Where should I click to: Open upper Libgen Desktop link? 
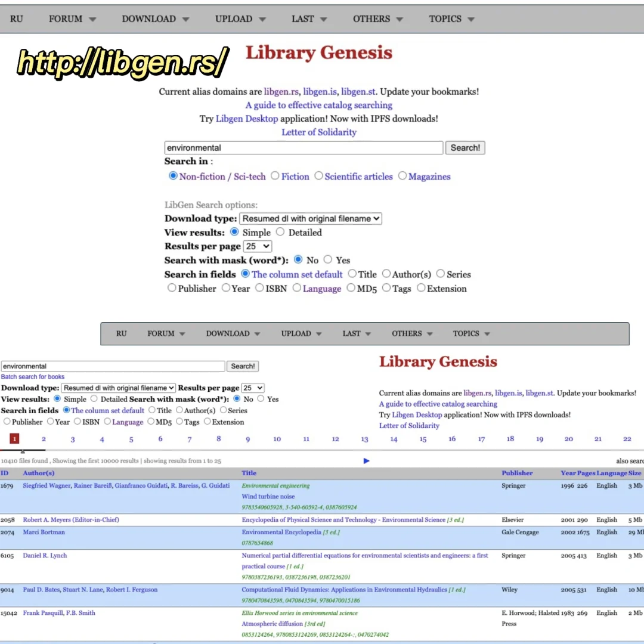pyautogui.click(x=247, y=119)
